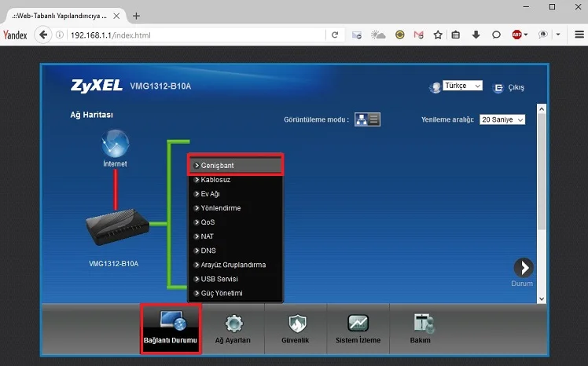The height and width of the screenshot is (366, 588).
Task: Reload the page with the refresh icon
Action: (x=335, y=35)
